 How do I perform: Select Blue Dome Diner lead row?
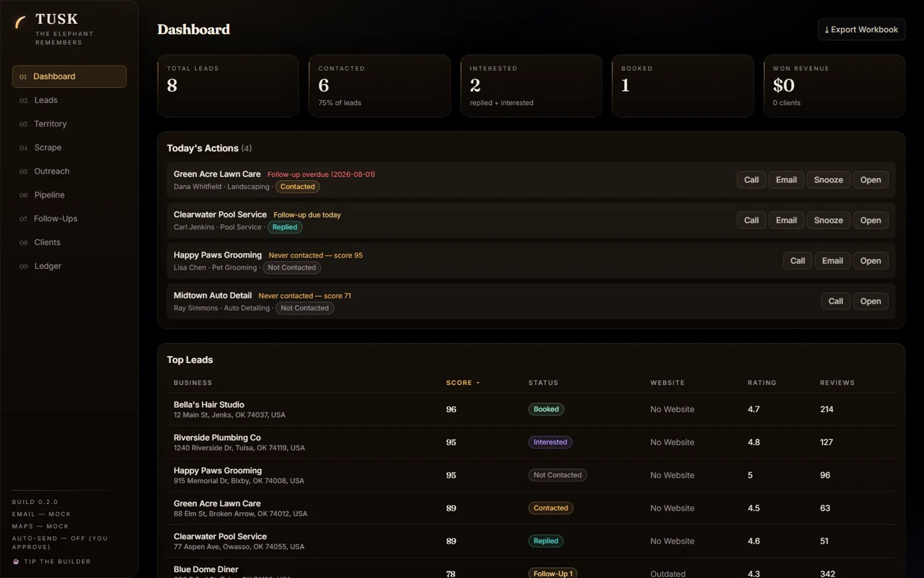click(531, 569)
